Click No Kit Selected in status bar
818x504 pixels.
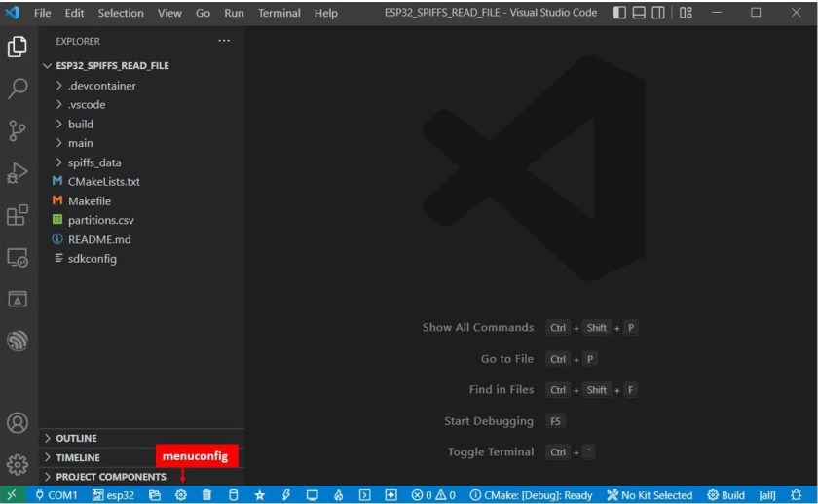click(650, 495)
